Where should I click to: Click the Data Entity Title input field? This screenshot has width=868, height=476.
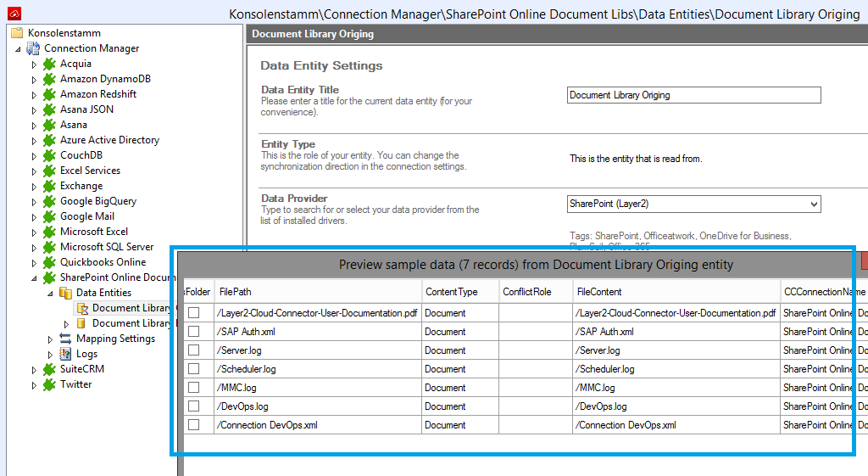tap(693, 95)
